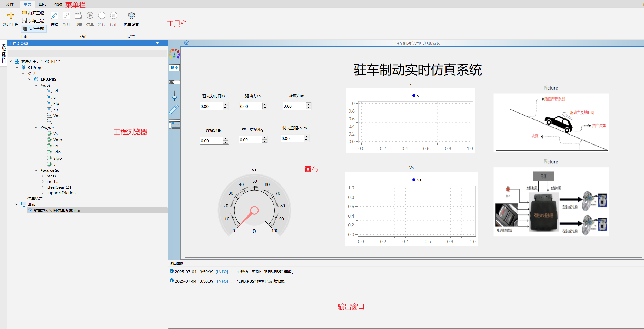Click the slope car Picture thumbnail

pyautogui.click(x=551, y=123)
